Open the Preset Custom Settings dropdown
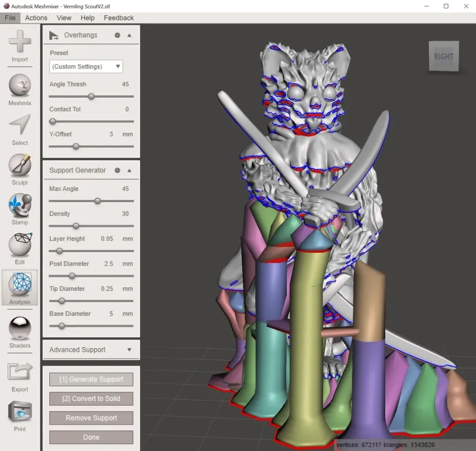Image resolution: width=476 pixels, height=451 pixels. (86, 67)
